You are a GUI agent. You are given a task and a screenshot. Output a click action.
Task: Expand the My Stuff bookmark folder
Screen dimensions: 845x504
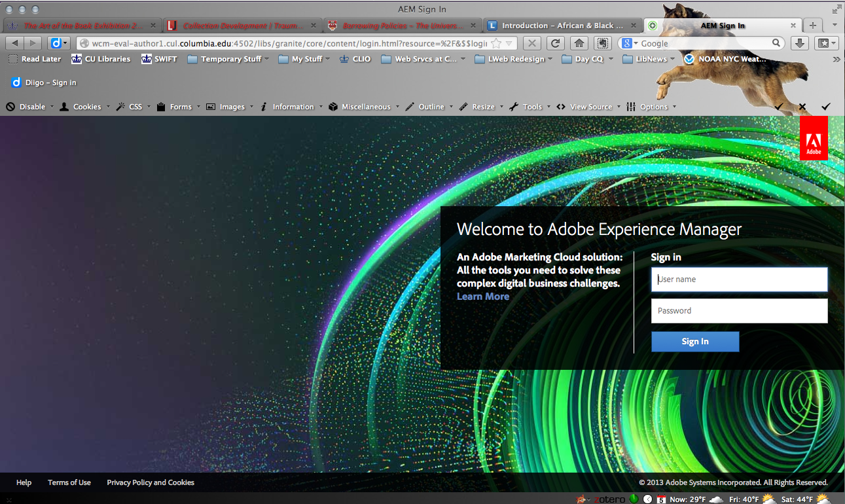click(304, 59)
